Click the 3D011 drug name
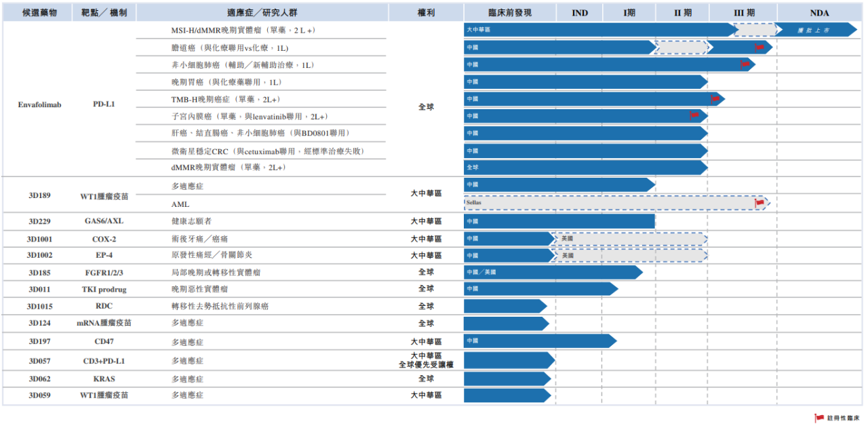This screenshot has width=868, height=426. pos(40,289)
